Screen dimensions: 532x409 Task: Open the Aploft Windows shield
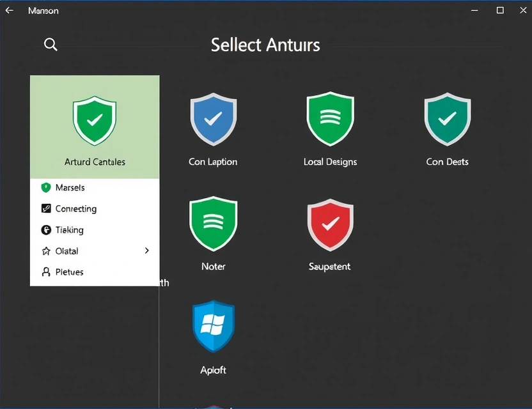214,327
